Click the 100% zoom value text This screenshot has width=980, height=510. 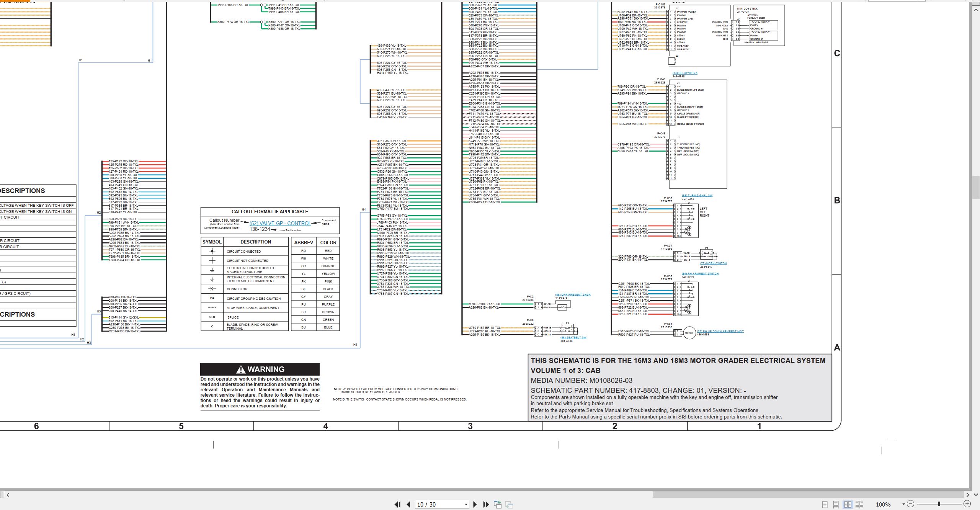883,504
